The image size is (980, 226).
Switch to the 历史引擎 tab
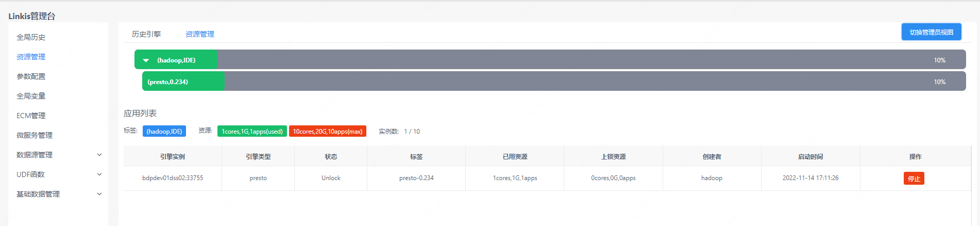146,34
